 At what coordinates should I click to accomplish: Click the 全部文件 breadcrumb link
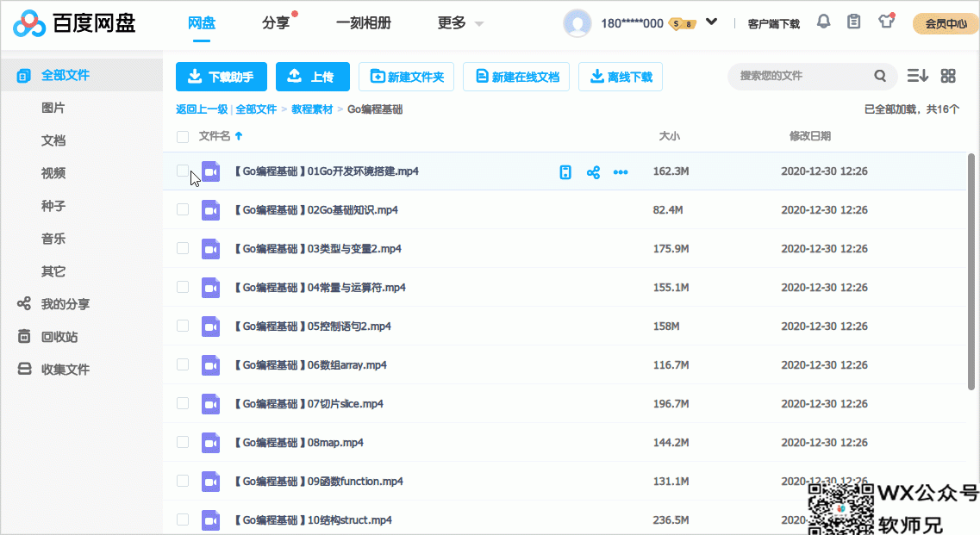[256, 109]
